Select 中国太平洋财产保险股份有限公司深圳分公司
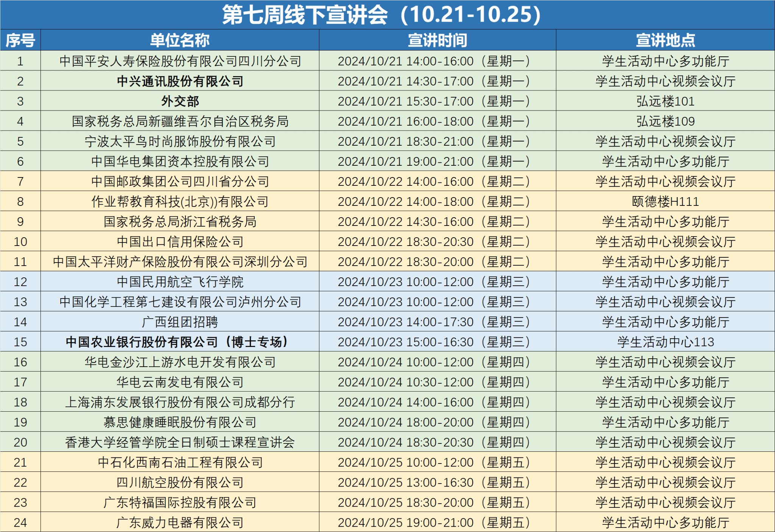Screen dimensions: 775x532 [x=180, y=261]
